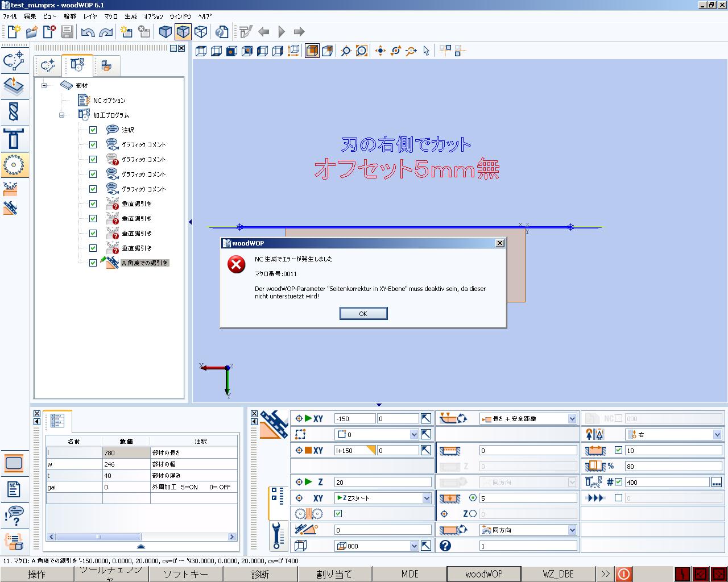
Task: Collapse the 部材 tree node
Action: [44, 85]
